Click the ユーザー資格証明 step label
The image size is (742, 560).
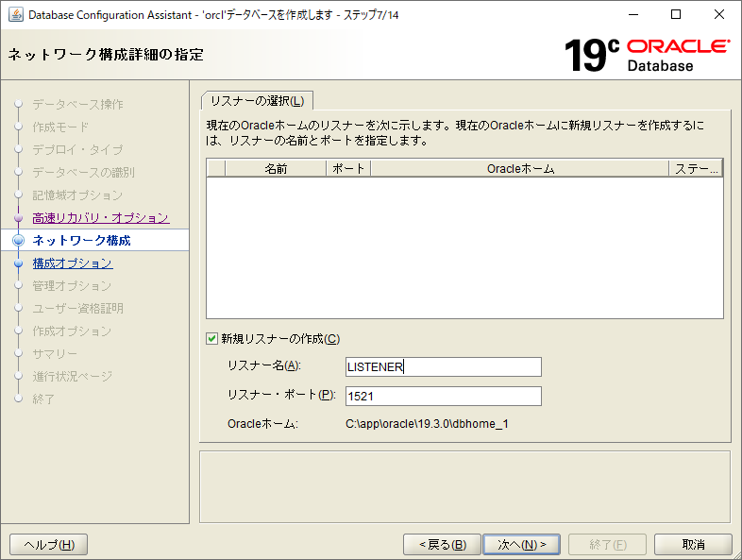point(77,309)
